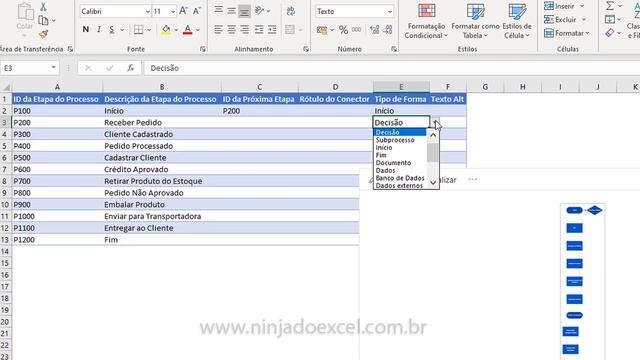Select Subprocesso in dropdown list
The width and height of the screenshot is (640, 360).
click(395, 140)
